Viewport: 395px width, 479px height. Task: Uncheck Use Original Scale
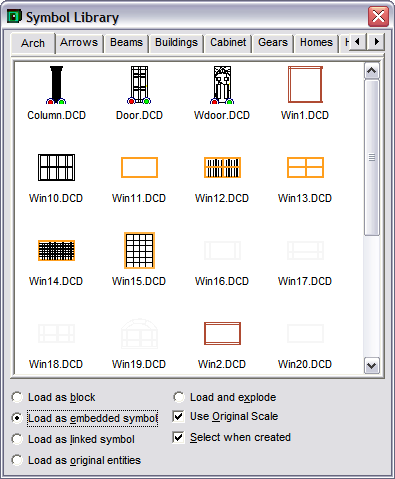(x=179, y=416)
